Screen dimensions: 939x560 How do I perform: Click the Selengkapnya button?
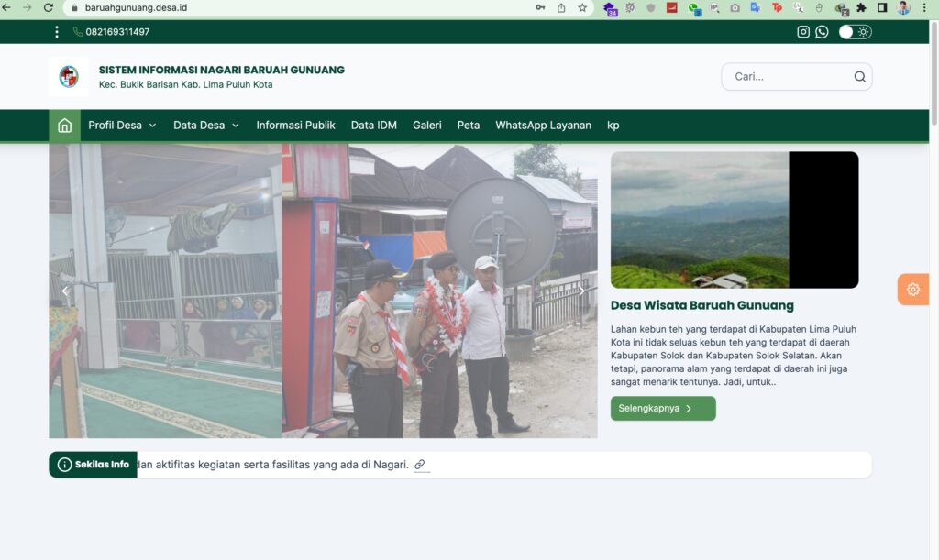coord(662,409)
